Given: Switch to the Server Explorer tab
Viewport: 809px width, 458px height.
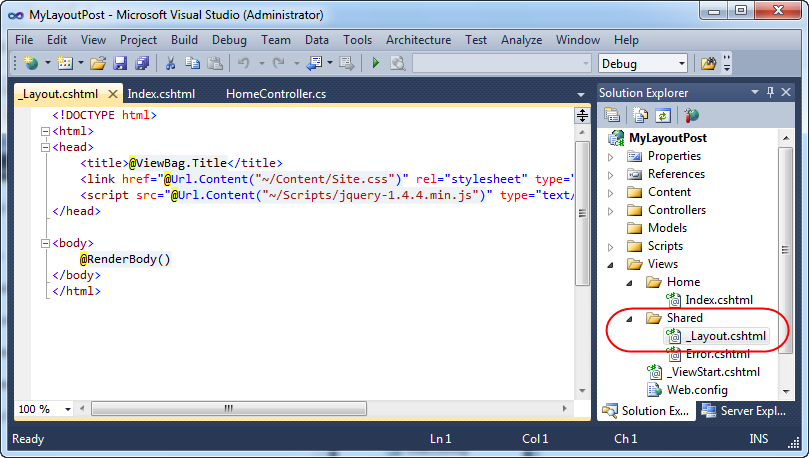Looking at the screenshot, I should click(x=745, y=411).
